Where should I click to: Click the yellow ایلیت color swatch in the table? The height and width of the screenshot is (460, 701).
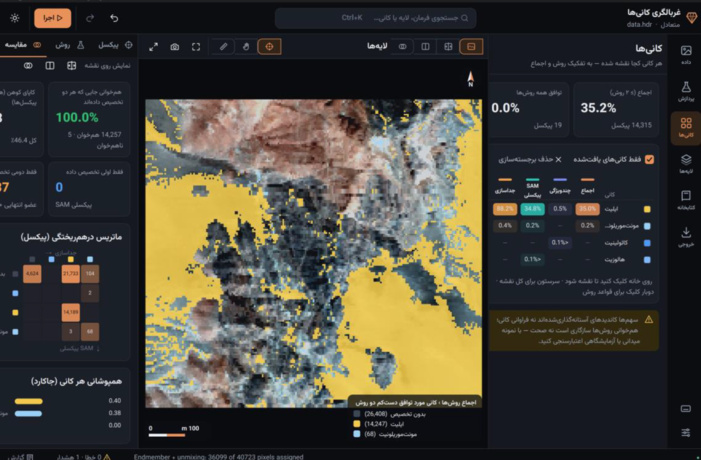647,209
